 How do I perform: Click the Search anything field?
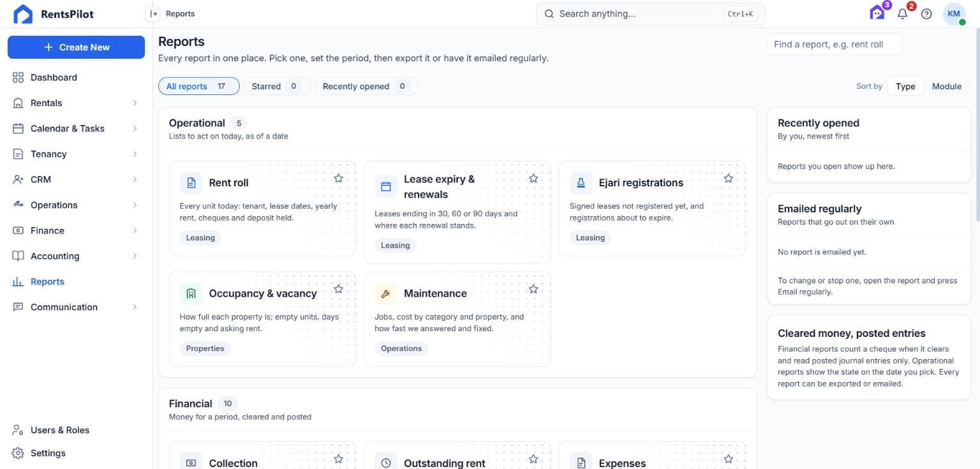coord(650,13)
